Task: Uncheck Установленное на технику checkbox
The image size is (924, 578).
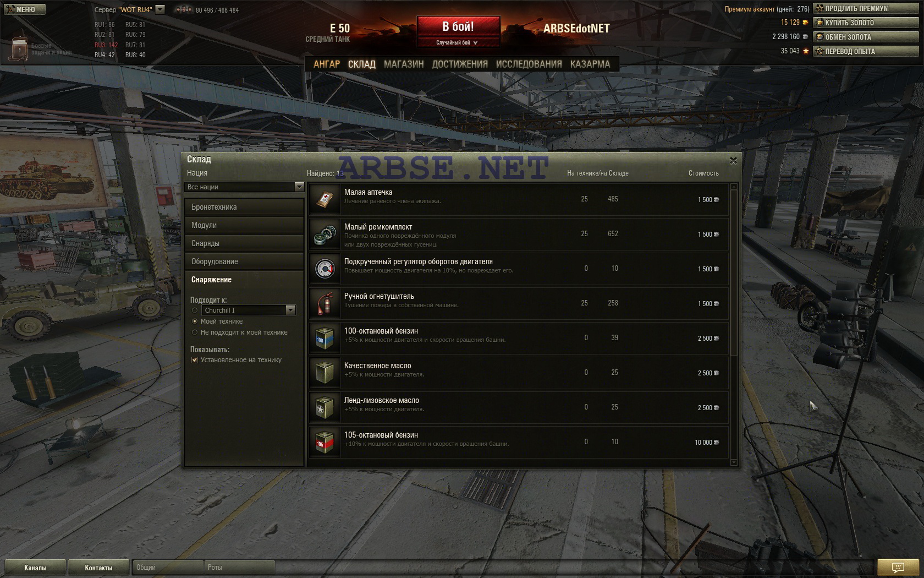Action: click(195, 360)
